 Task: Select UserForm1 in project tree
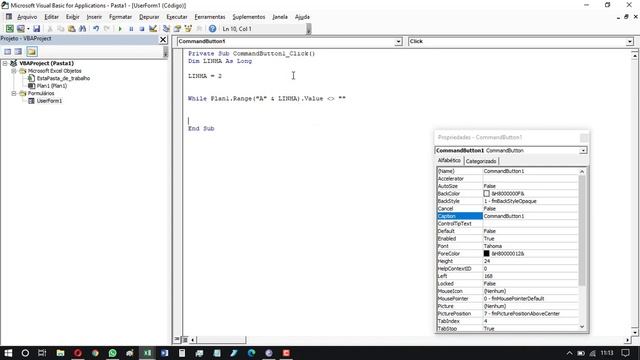[x=49, y=101]
